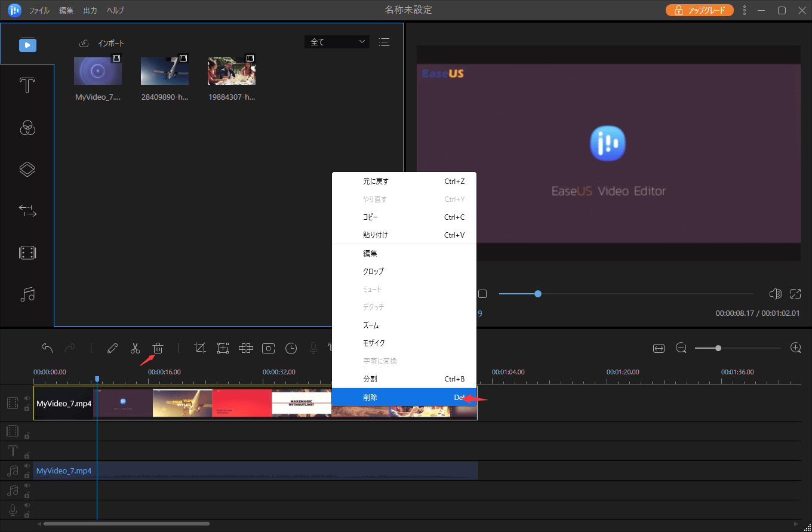This screenshot has width=812, height=532.
Task: Open the 全て media filter dropdown
Action: click(337, 42)
